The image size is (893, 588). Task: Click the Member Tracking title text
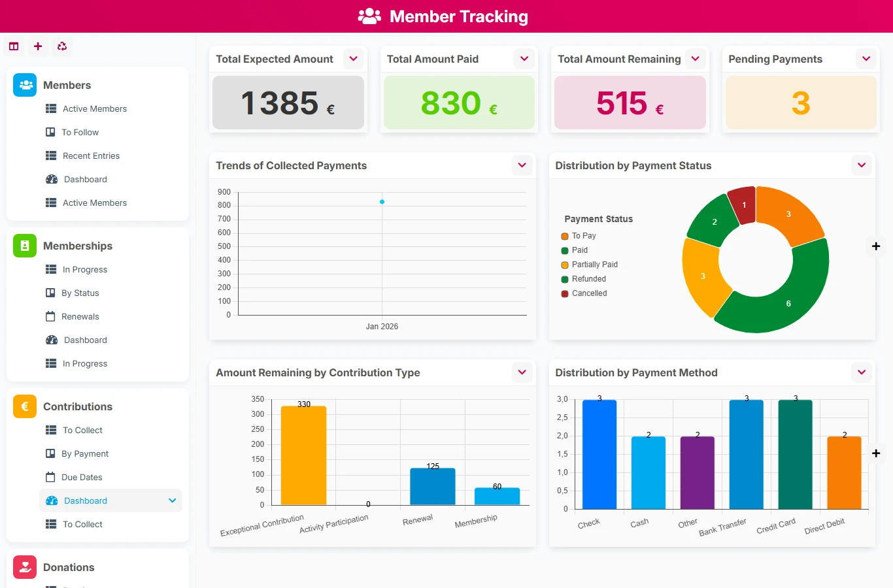pyautogui.click(x=459, y=16)
